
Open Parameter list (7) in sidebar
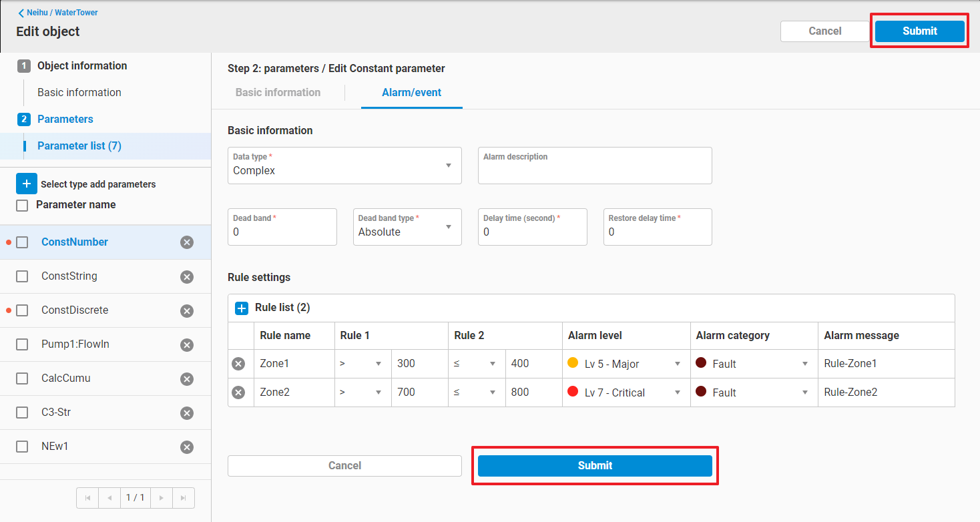pos(79,146)
